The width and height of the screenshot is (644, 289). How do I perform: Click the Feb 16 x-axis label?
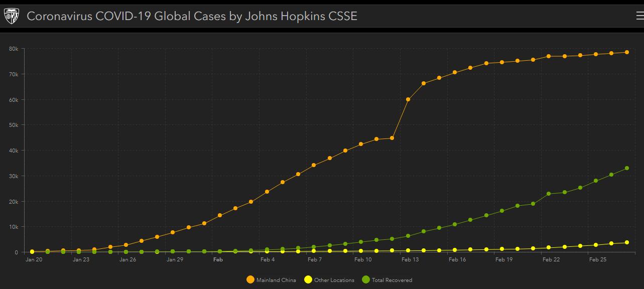tap(457, 260)
